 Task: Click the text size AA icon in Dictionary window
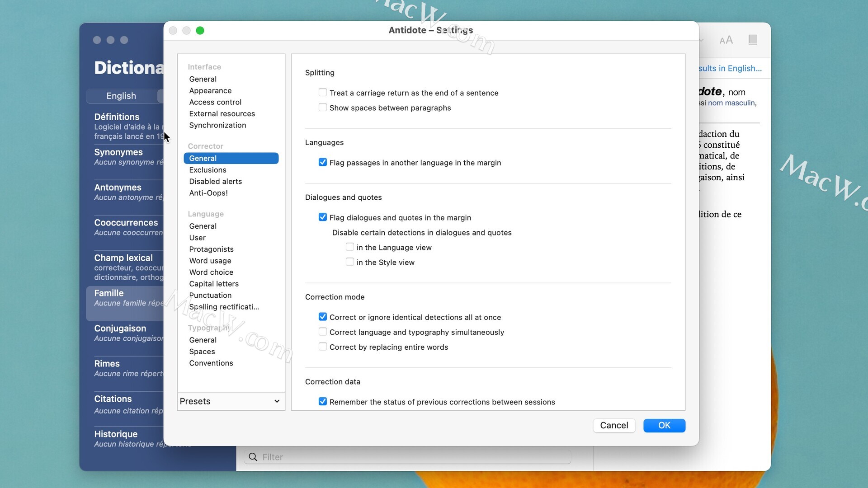(726, 40)
